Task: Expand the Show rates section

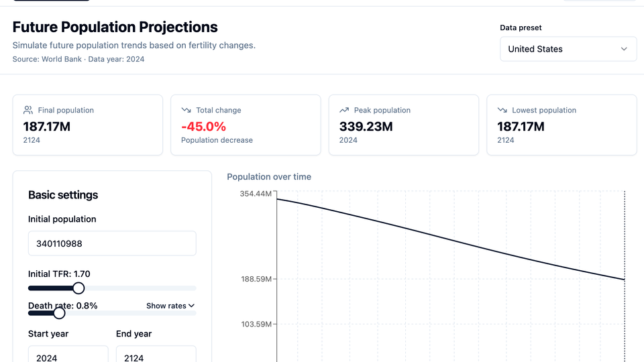Action: 170,306
